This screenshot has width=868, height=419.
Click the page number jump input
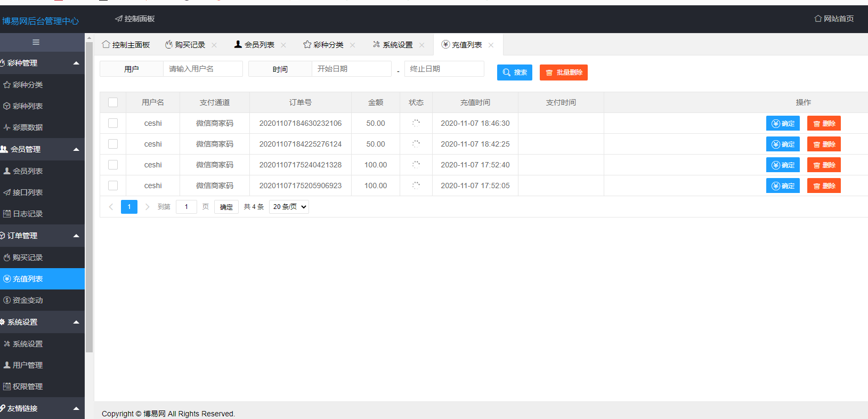pos(186,207)
